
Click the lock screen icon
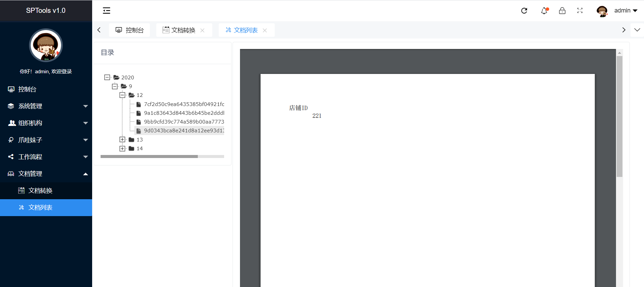tap(562, 11)
